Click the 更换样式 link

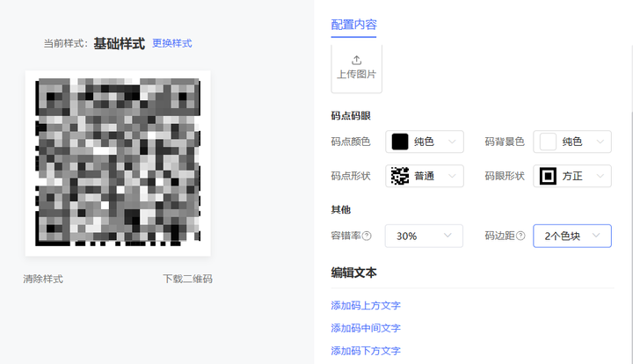point(172,43)
